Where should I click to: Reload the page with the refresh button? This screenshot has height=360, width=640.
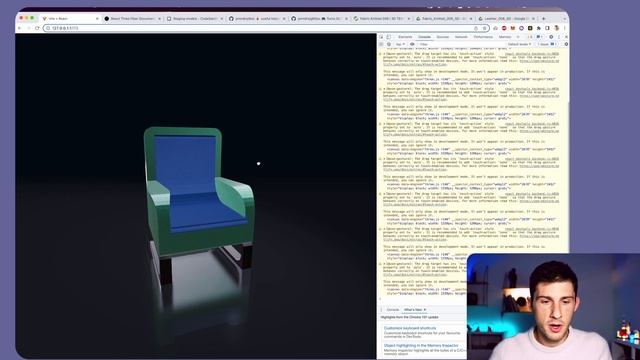click(37, 28)
